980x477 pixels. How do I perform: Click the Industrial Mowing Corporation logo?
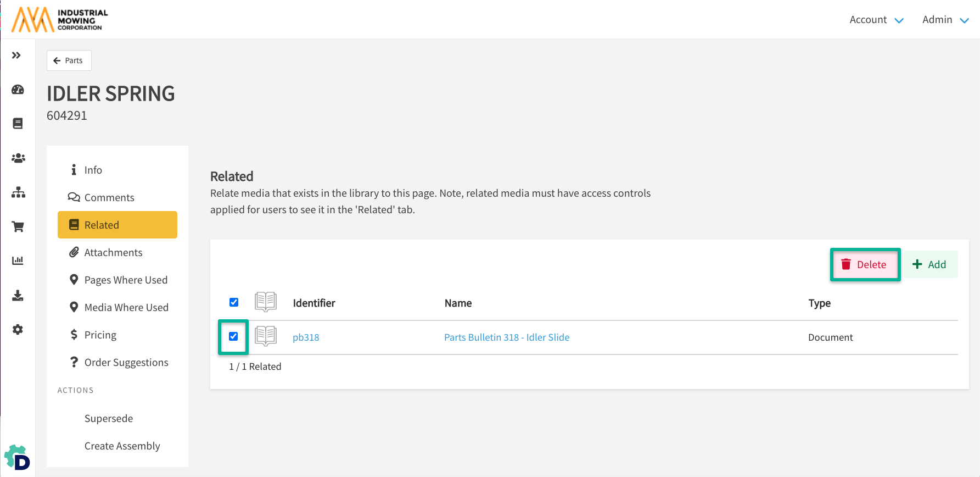pyautogui.click(x=60, y=20)
